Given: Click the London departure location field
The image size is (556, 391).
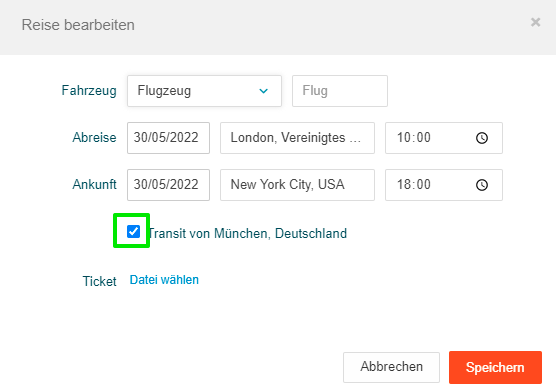Looking at the screenshot, I should tap(297, 138).
